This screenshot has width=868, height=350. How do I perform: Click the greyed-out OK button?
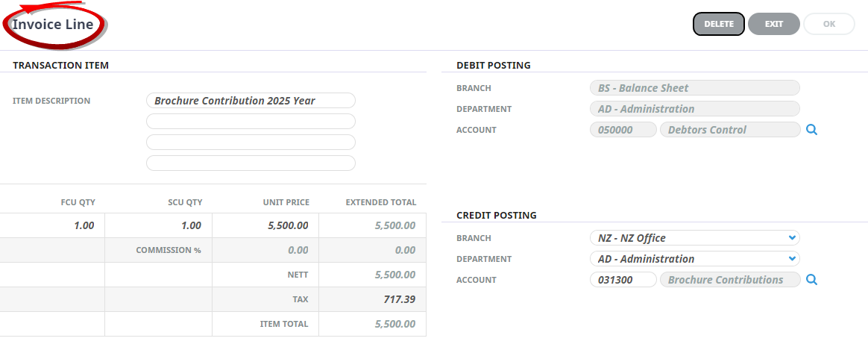[828, 24]
